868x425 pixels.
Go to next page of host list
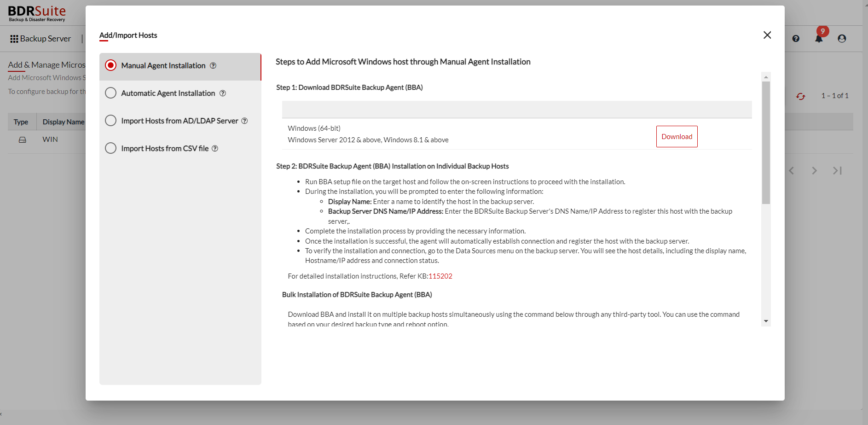pos(814,171)
